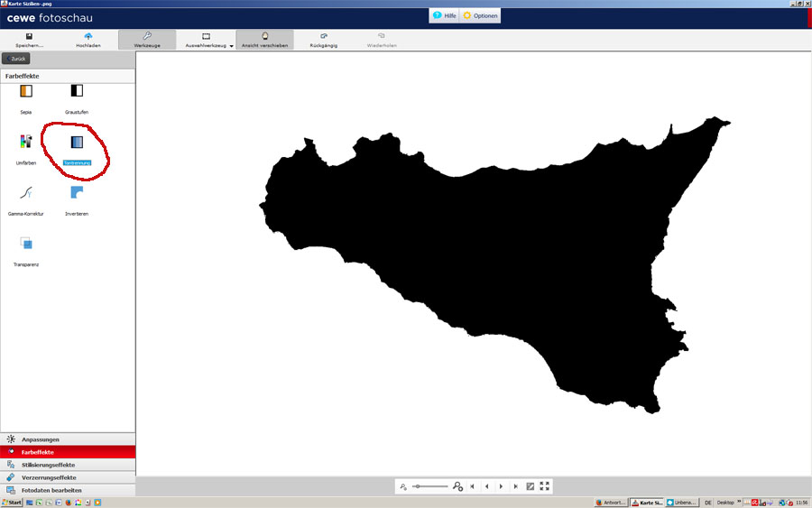Choose the Umfärben effect icon

click(x=26, y=142)
